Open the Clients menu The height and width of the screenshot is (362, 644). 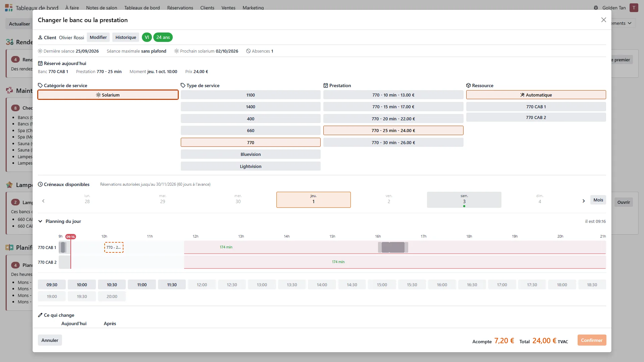(x=207, y=8)
